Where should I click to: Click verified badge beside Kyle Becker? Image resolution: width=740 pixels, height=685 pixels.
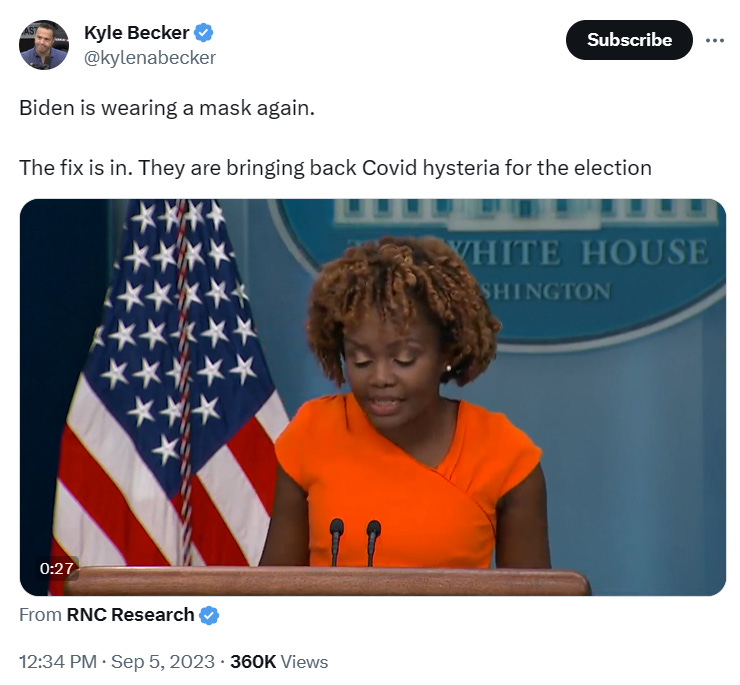pos(203,33)
